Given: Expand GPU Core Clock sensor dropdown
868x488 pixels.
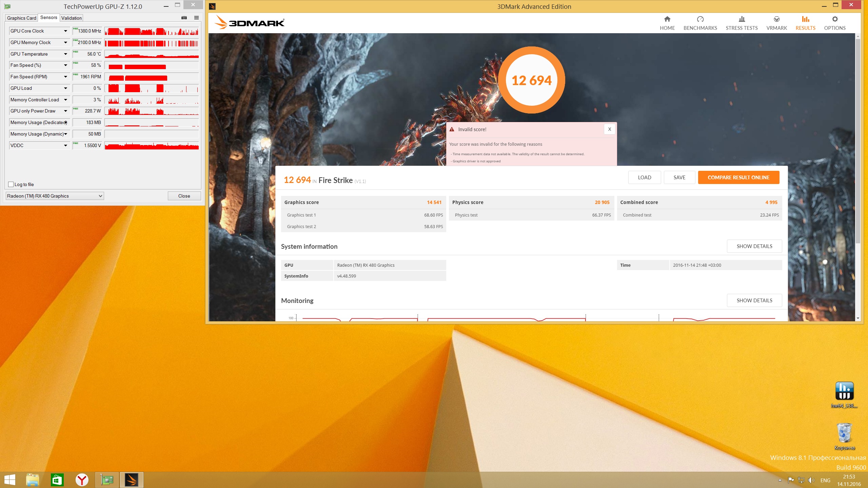Looking at the screenshot, I should coord(65,31).
